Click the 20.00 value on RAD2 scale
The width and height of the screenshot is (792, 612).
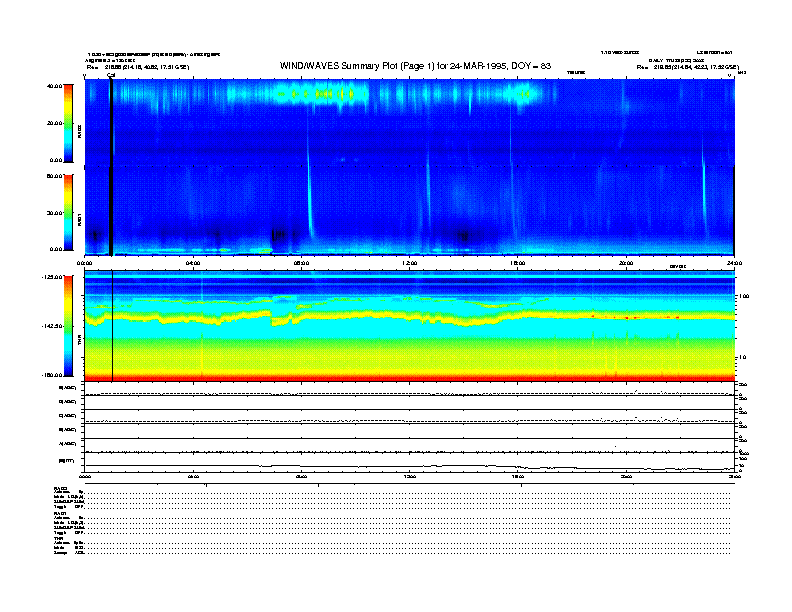(54, 123)
